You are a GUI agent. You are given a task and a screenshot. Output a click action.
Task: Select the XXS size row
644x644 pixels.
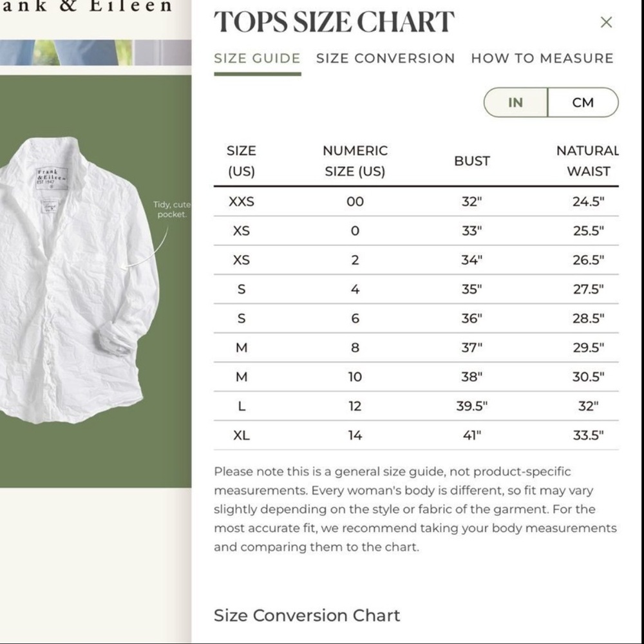pyautogui.click(x=416, y=202)
